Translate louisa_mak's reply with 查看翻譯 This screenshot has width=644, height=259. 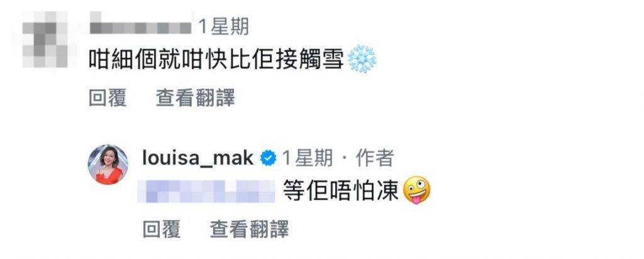[x=249, y=229]
